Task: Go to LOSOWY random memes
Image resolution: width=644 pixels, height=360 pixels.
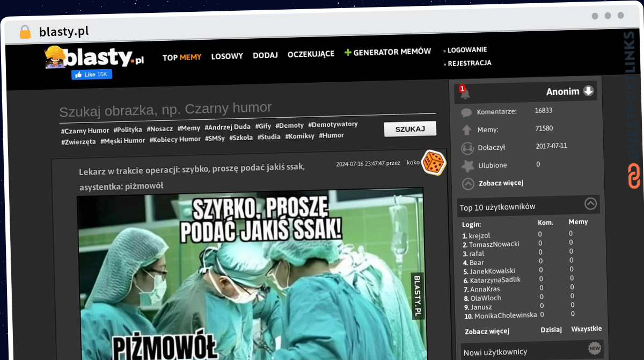Action: pos(227,56)
